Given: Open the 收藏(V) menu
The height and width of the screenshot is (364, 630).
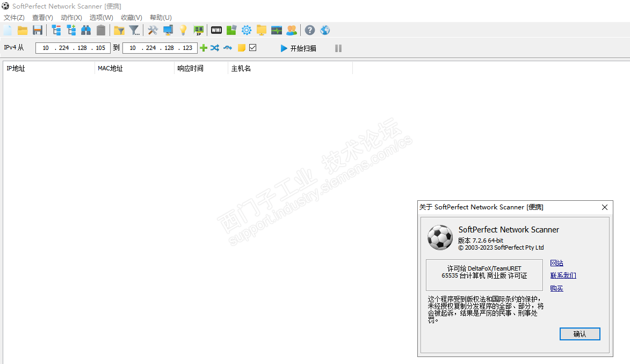Looking at the screenshot, I should point(132,17).
